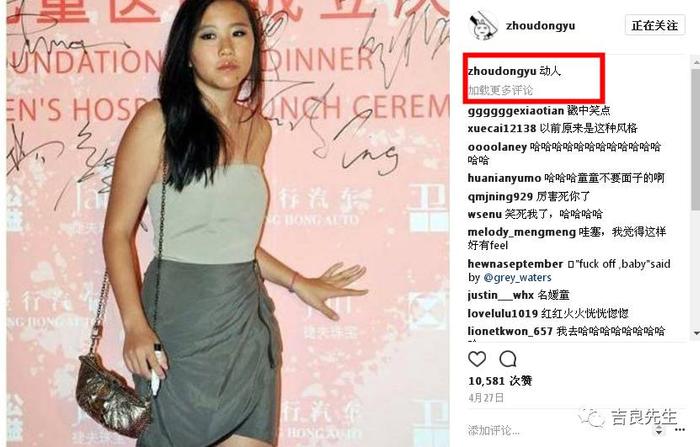
Task: Click the heart like icon
Action: pos(477,359)
